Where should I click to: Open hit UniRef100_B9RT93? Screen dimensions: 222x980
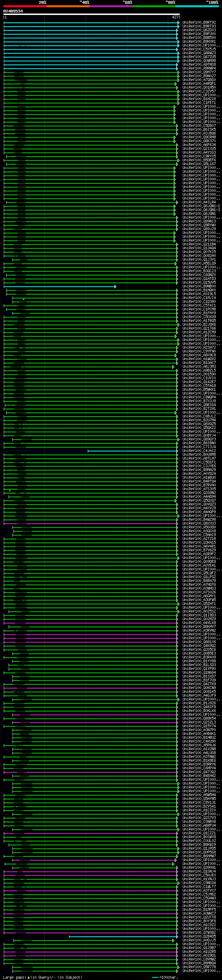(199, 26)
